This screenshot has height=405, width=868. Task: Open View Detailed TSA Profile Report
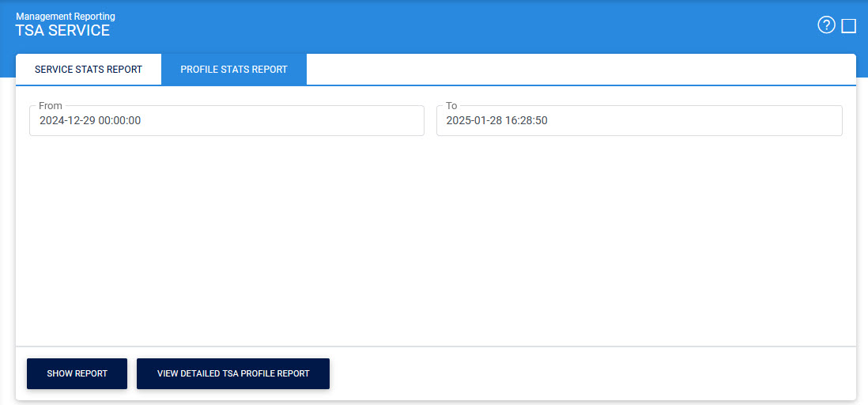click(x=233, y=373)
